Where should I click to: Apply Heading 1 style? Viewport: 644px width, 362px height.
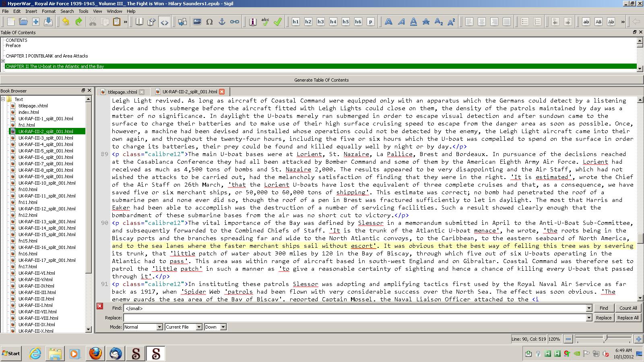click(x=296, y=22)
